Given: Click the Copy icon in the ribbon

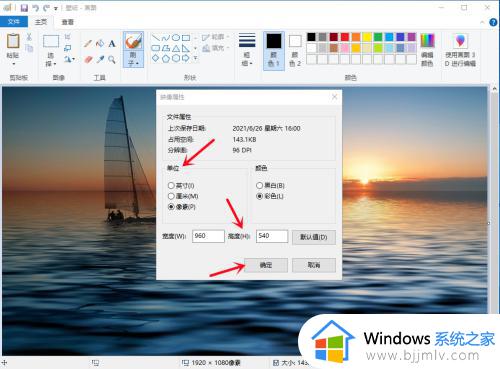Looking at the screenshot, I should 29,48.
